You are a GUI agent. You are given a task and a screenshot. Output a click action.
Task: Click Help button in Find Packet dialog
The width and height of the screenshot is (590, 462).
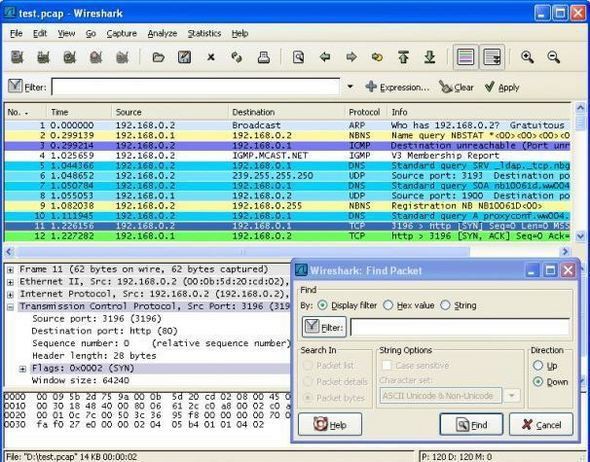tap(330, 424)
